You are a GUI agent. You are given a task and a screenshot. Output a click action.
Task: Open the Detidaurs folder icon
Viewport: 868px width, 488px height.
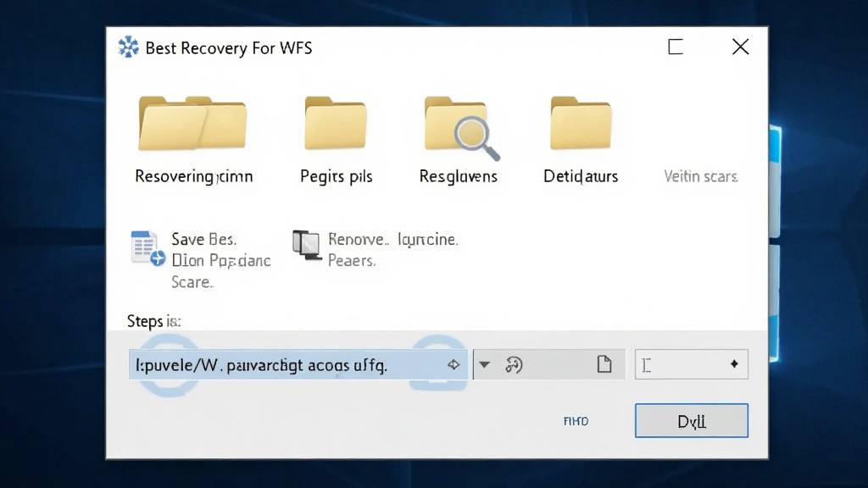coord(581,123)
